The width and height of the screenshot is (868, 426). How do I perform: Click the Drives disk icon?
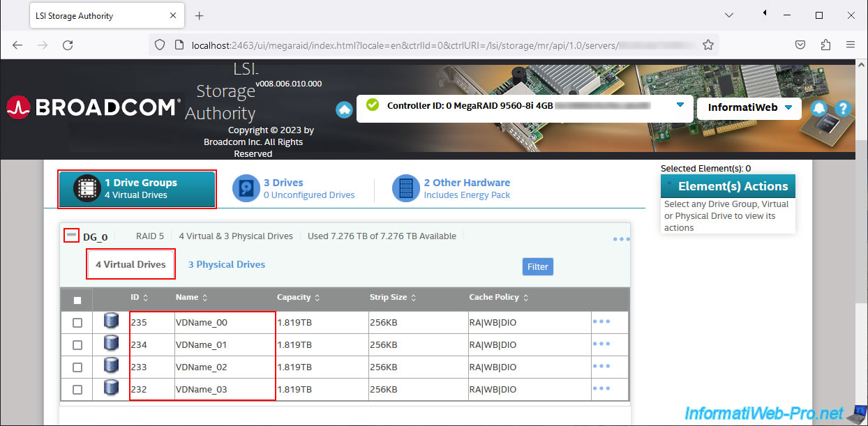246,189
